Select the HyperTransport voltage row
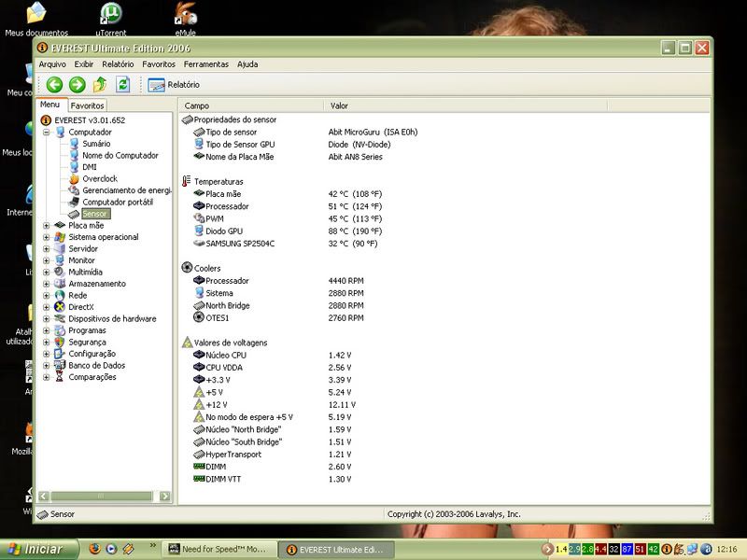 click(273, 455)
